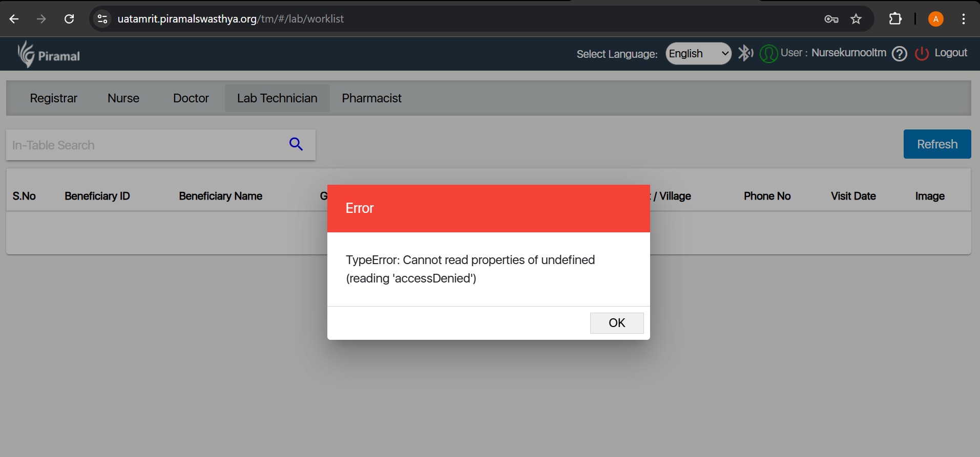The width and height of the screenshot is (980, 457).
Task: Reload the page using browser refresh
Action: [x=69, y=19]
